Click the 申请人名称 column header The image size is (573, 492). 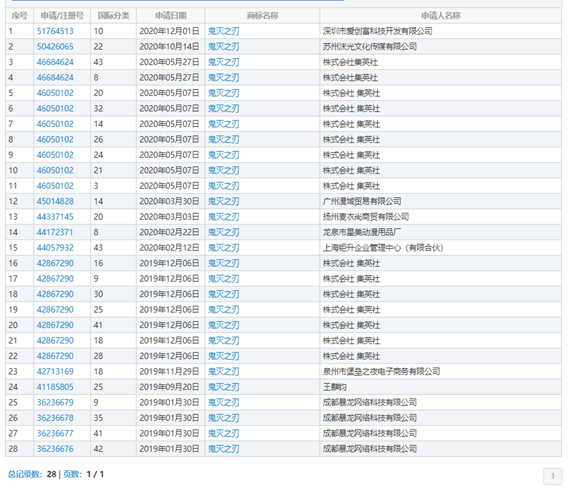click(x=441, y=16)
